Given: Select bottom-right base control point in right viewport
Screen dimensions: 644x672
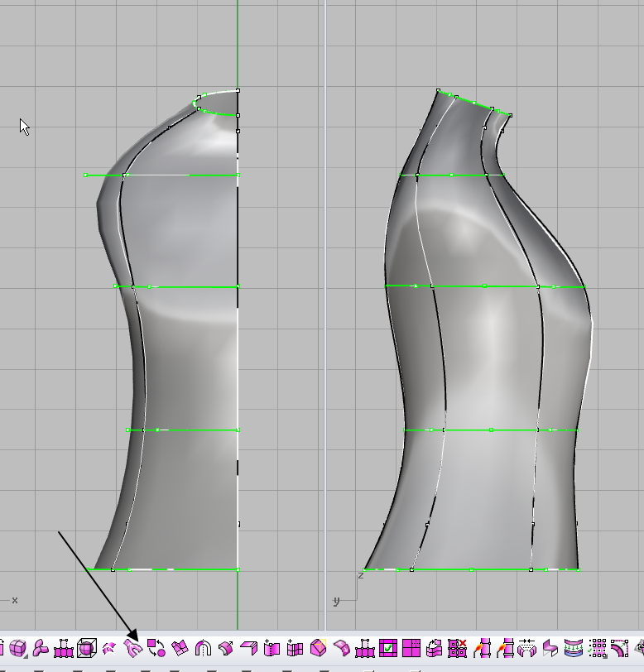Looking at the screenshot, I should [x=579, y=569].
